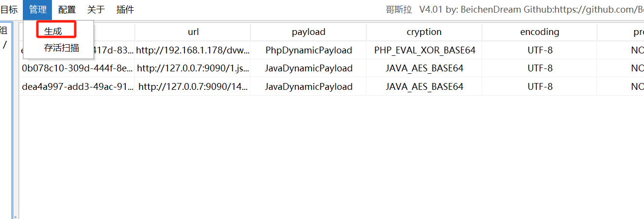Sort by the url column header
Viewport: 644px width, 219px height.
tap(193, 32)
